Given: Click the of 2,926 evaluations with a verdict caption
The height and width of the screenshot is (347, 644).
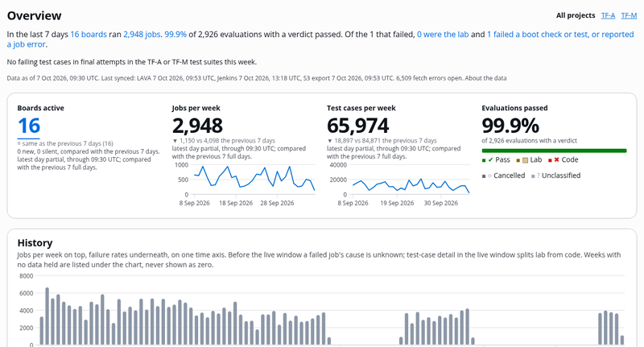Looking at the screenshot, I should (530, 140).
